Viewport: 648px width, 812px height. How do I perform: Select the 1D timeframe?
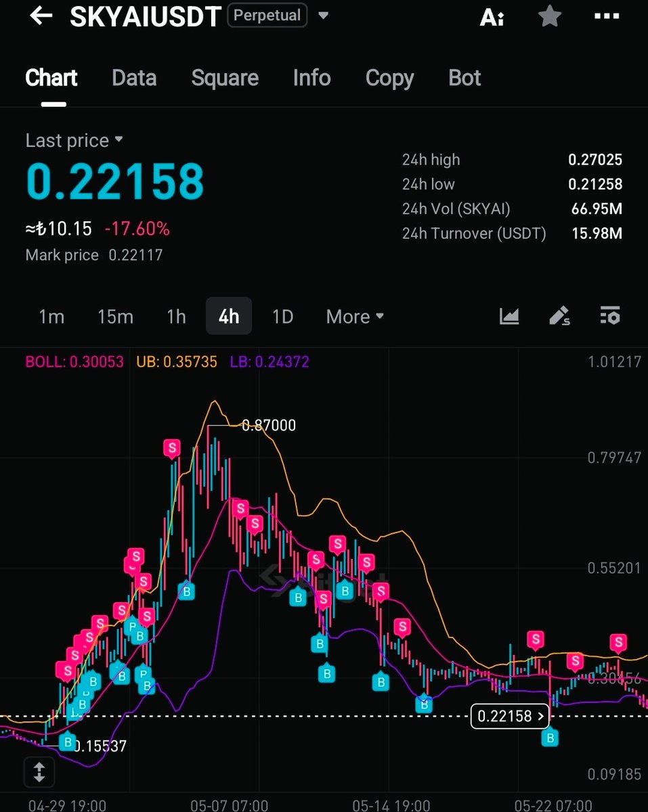(x=282, y=317)
